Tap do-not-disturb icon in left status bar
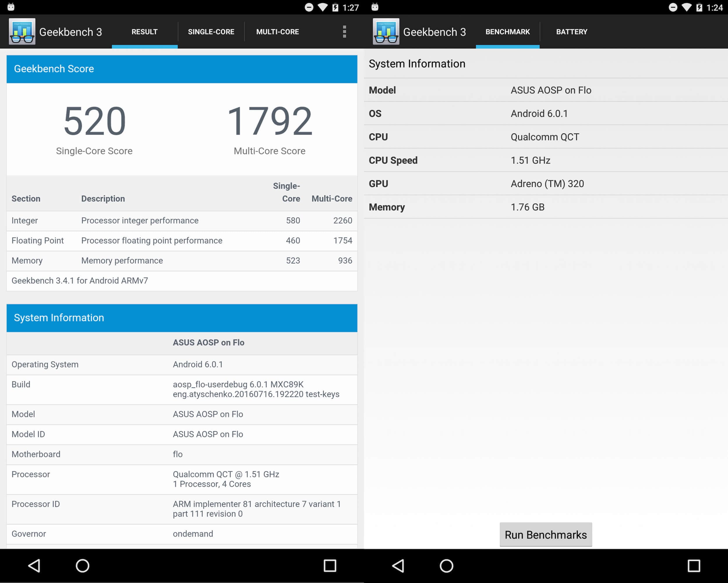This screenshot has height=583, width=728. click(x=309, y=8)
